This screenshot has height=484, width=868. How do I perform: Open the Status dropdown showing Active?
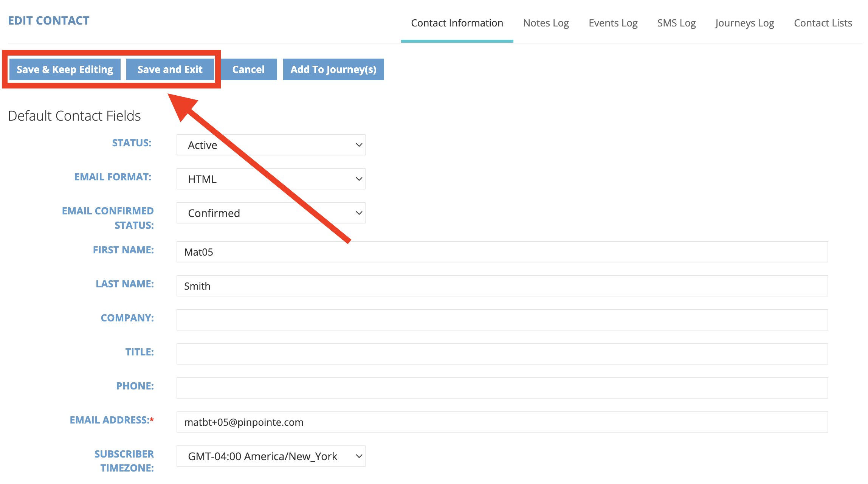[x=271, y=145]
